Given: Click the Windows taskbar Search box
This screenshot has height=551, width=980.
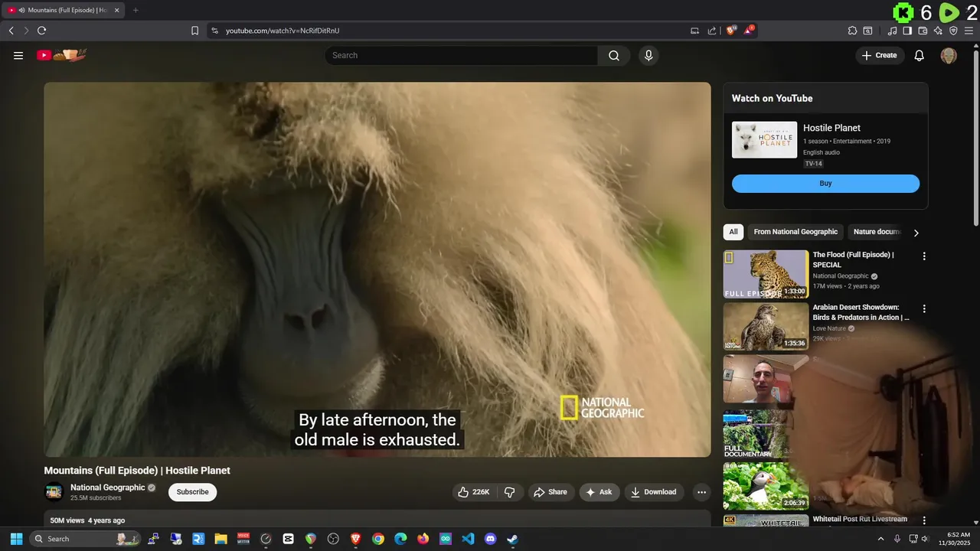Looking at the screenshot, I should click(x=87, y=539).
